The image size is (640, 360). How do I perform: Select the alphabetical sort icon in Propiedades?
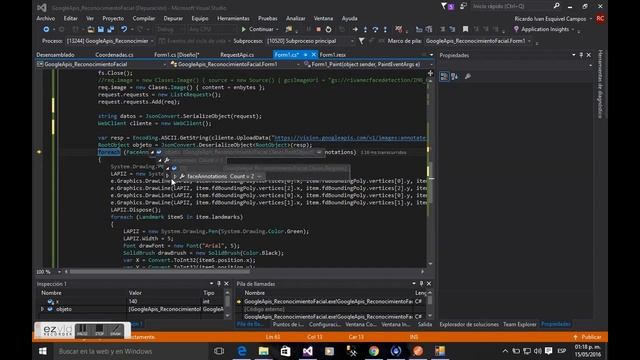(x=455, y=76)
